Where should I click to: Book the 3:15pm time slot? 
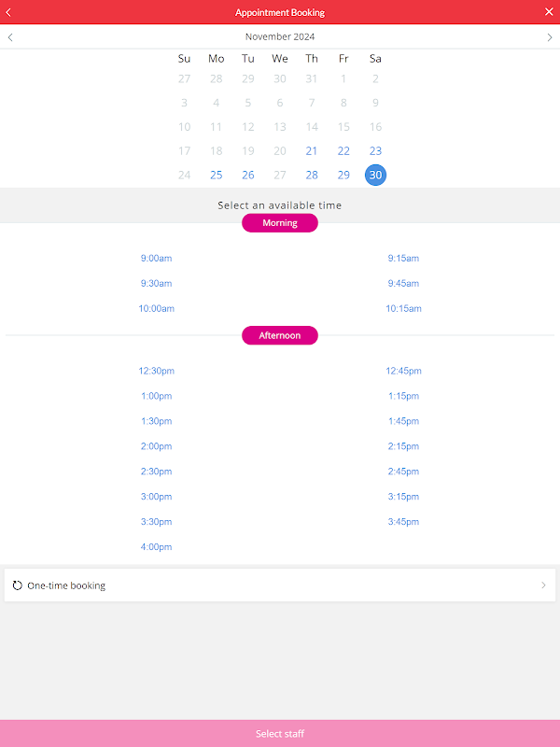coord(403,497)
